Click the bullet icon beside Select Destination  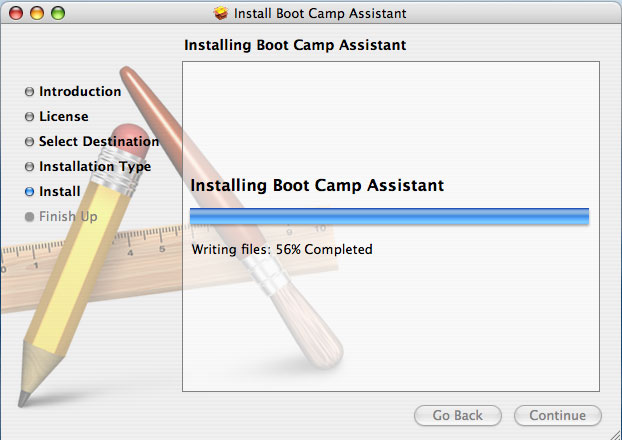click(29, 142)
